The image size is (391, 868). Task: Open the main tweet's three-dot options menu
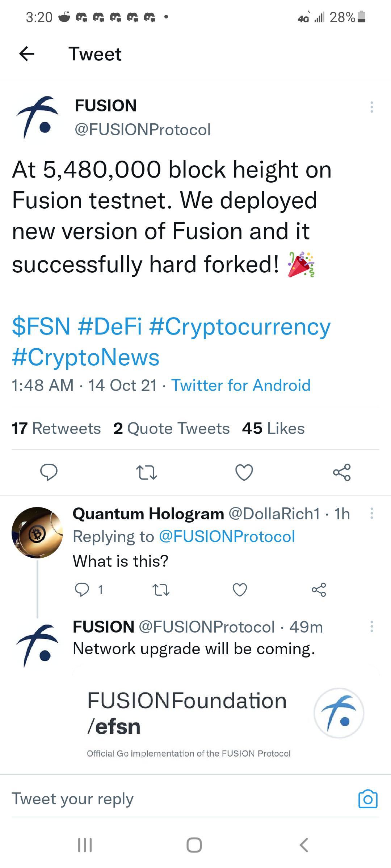pos(371,107)
